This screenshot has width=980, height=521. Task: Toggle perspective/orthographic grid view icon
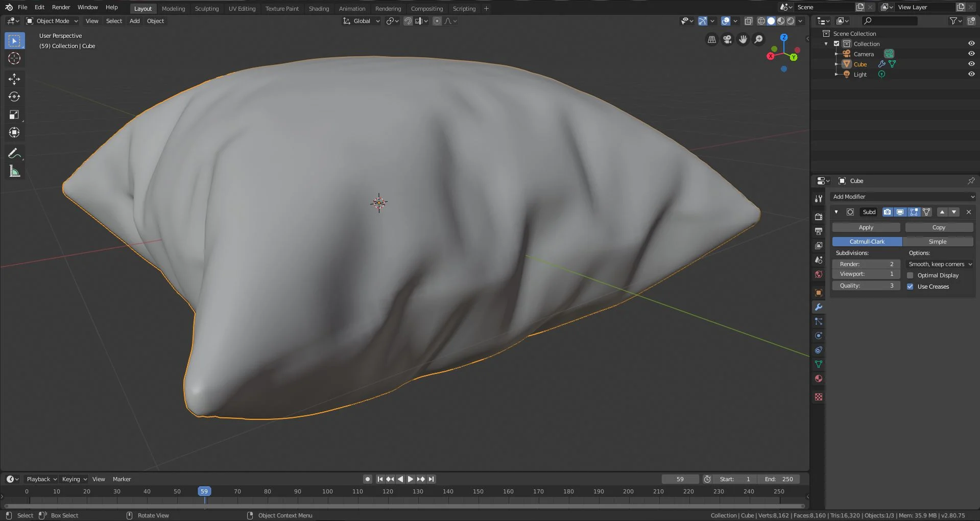coord(712,39)
